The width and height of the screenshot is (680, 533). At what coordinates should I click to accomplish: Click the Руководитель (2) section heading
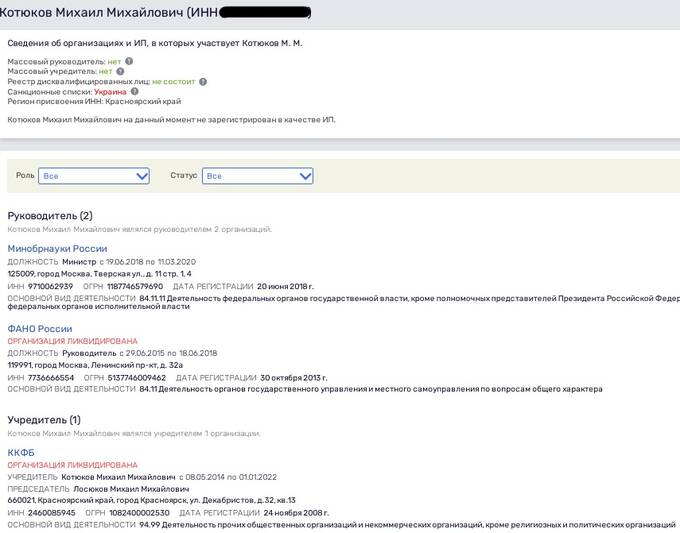tap(50, 216)
